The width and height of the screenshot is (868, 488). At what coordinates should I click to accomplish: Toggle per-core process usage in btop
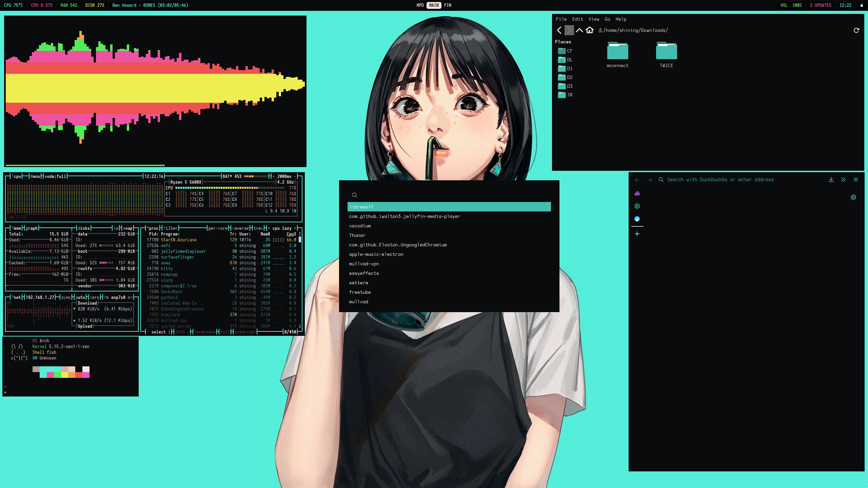[218, 228]
